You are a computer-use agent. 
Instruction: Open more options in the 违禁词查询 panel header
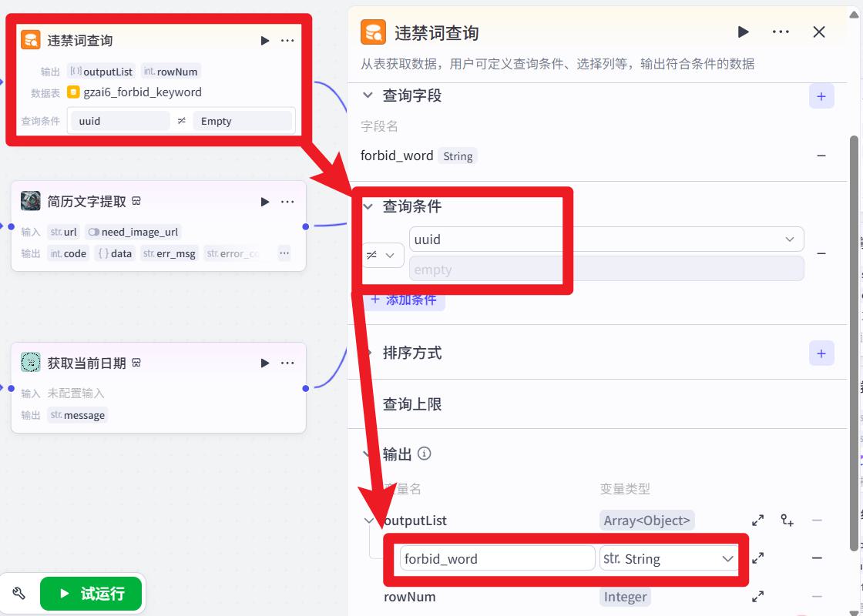(781, 32)
